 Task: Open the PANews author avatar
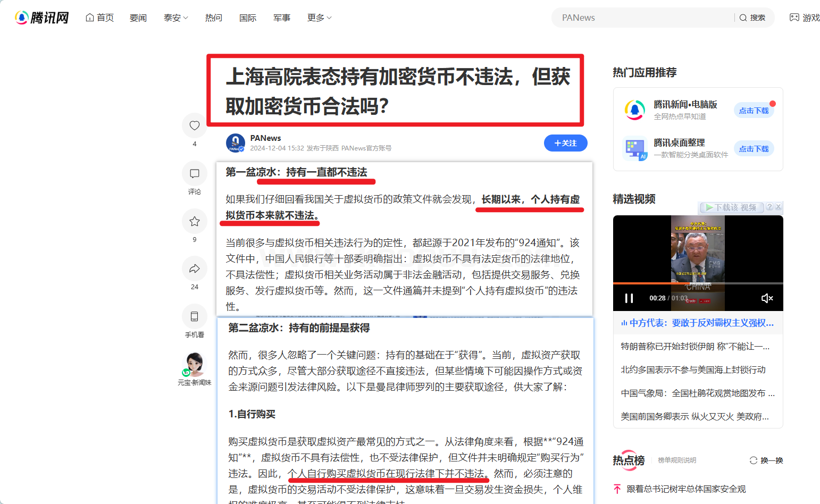tap(235, 143)
